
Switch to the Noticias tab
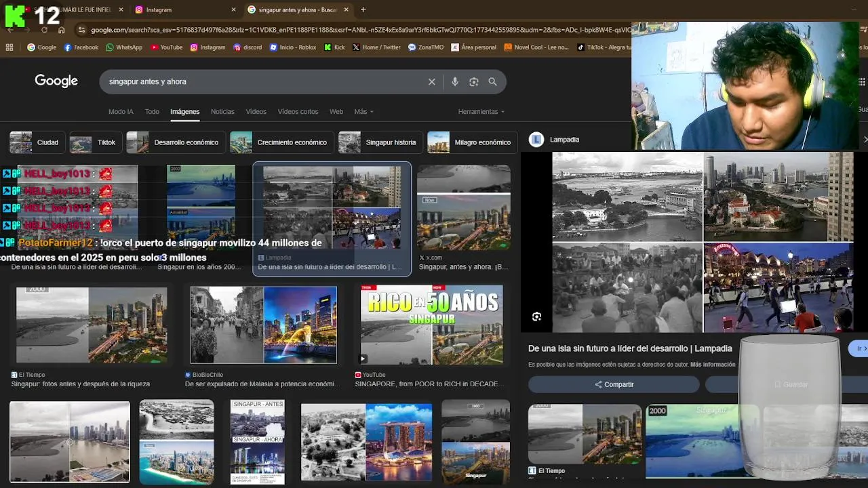point(222,112)
